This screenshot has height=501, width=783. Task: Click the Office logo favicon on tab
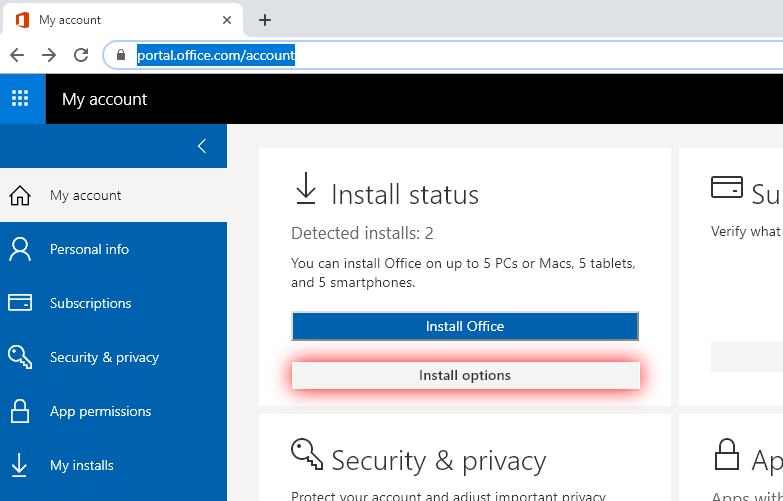pyautogui.click(x=22, y=20)
